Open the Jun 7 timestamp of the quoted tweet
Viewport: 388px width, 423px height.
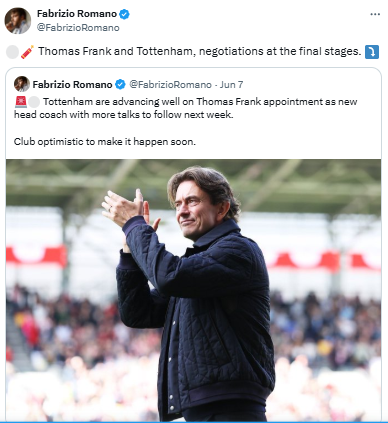pos(231,85)
